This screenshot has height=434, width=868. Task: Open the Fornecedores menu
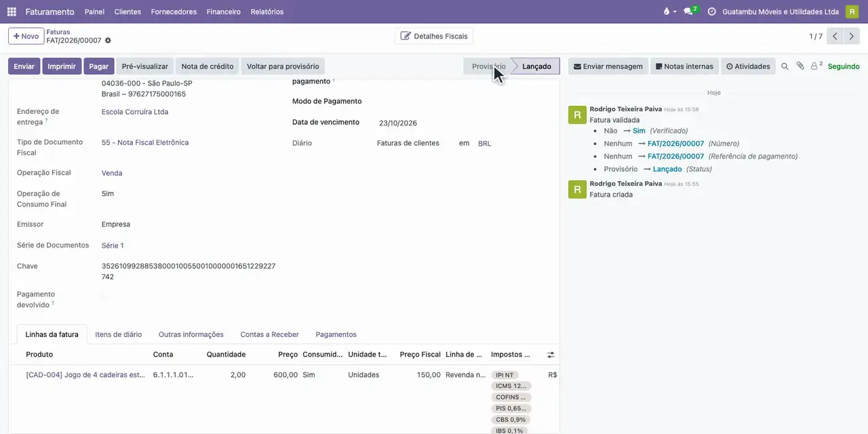point(174,12)
